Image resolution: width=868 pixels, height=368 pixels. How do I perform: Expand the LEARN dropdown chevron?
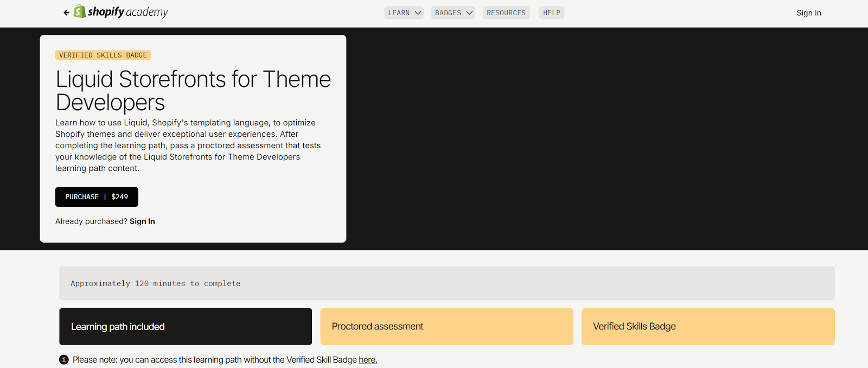point(418,13)
